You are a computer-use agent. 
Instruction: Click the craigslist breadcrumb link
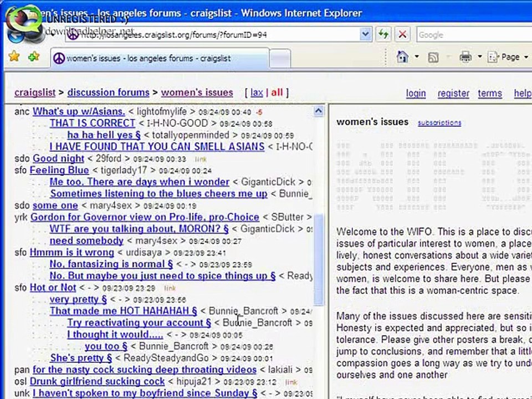35,93
